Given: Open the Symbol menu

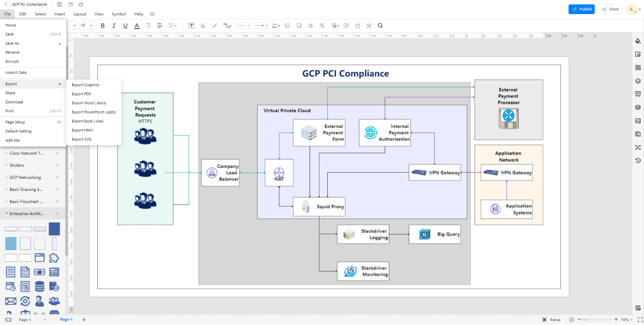Looking at the screenshot, I should [x=119, y=14].
